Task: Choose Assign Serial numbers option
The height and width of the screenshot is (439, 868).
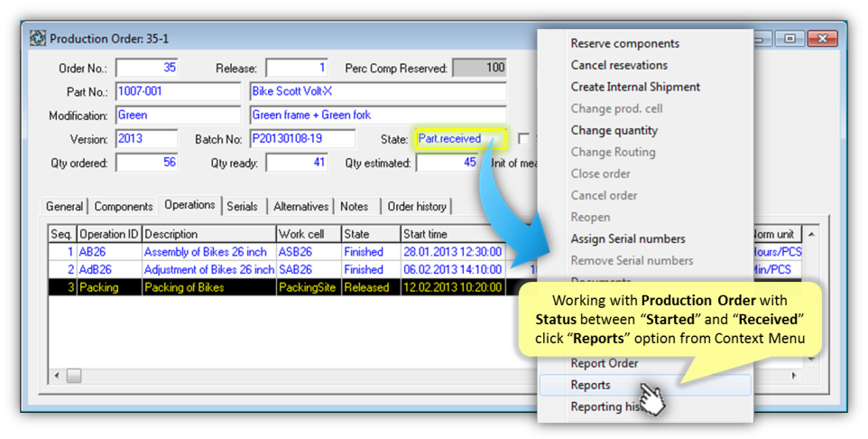Action: pos(627,238)
